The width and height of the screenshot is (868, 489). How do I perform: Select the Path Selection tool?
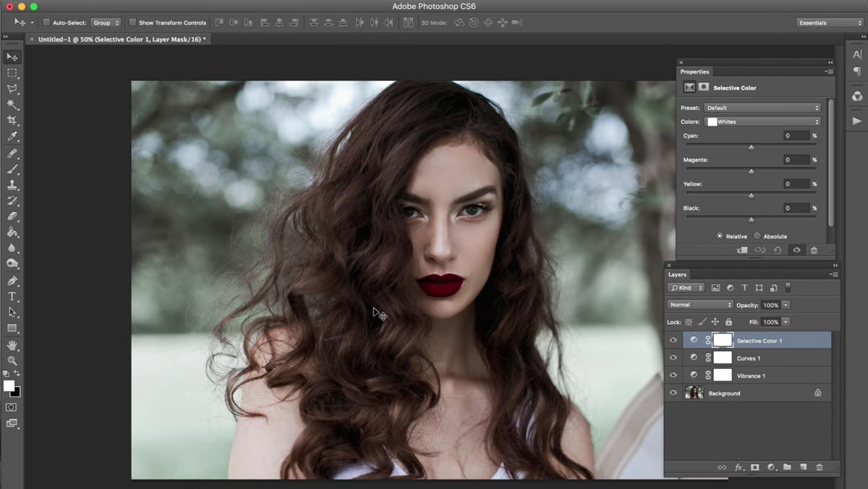tap(12, 312)
